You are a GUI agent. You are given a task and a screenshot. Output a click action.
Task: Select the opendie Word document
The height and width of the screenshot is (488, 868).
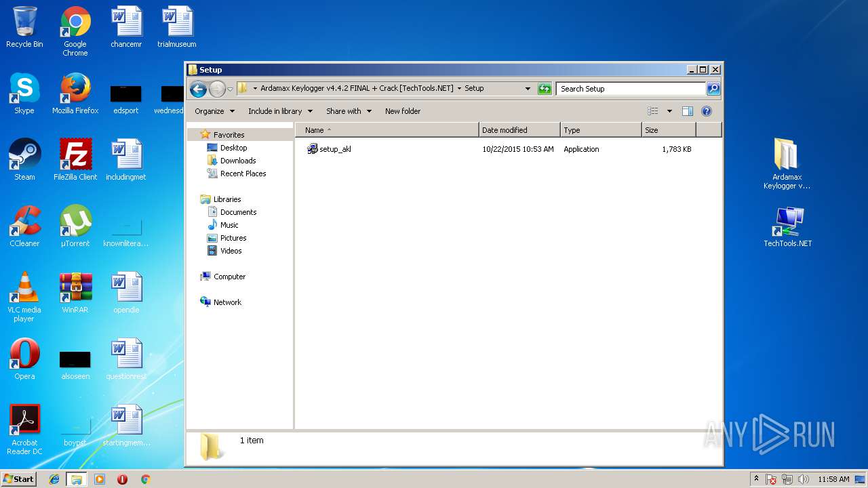[x=126, y=293]
